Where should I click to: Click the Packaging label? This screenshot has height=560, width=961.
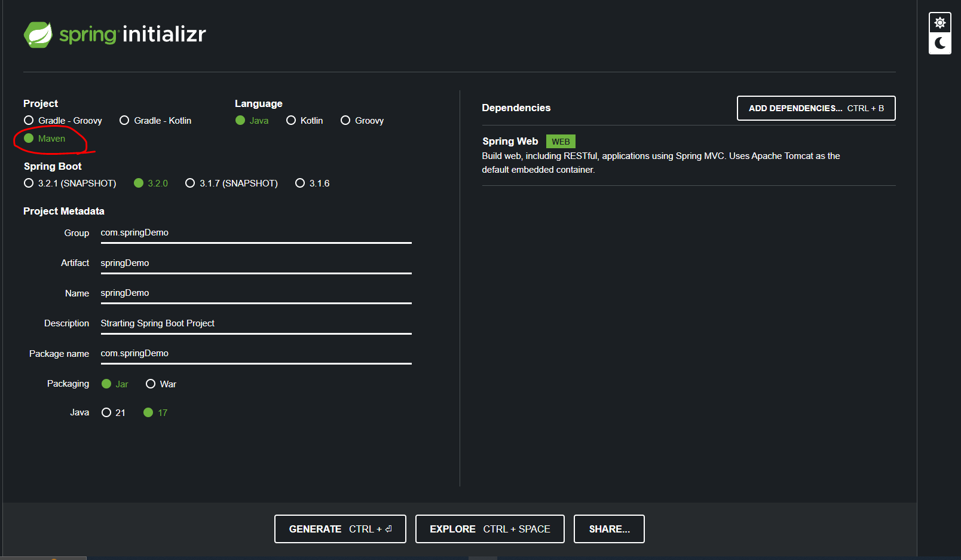(x=68, y=384)
